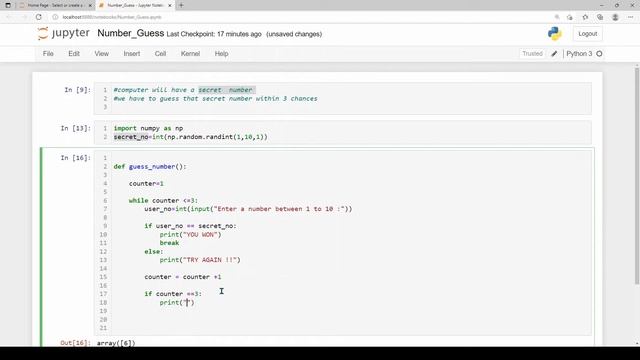Click the browser address bar URL
Viewport: 640px width, 360px height.
tap(112, 17)
